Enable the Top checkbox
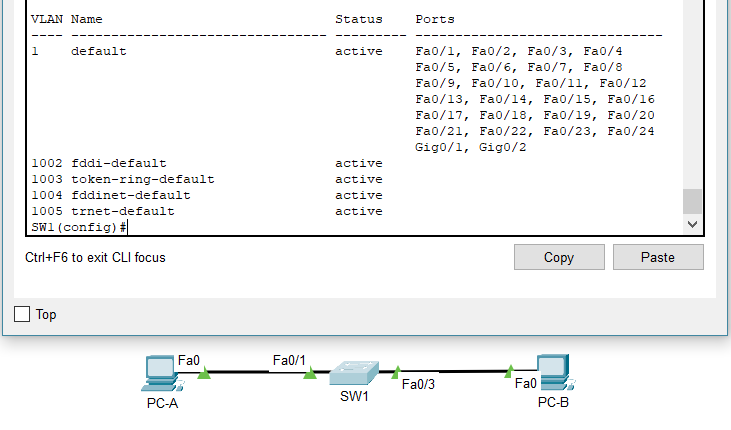The image size is (731, 430). (23, 314)
